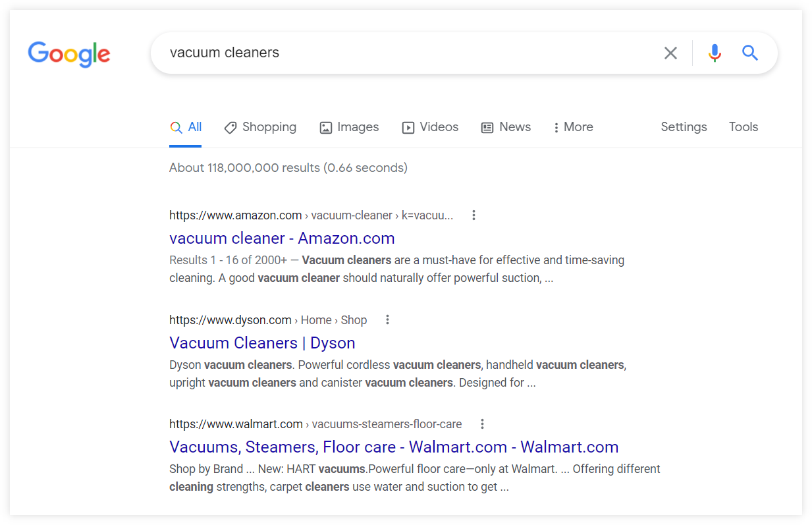Open search Settings

coord(684,127)
